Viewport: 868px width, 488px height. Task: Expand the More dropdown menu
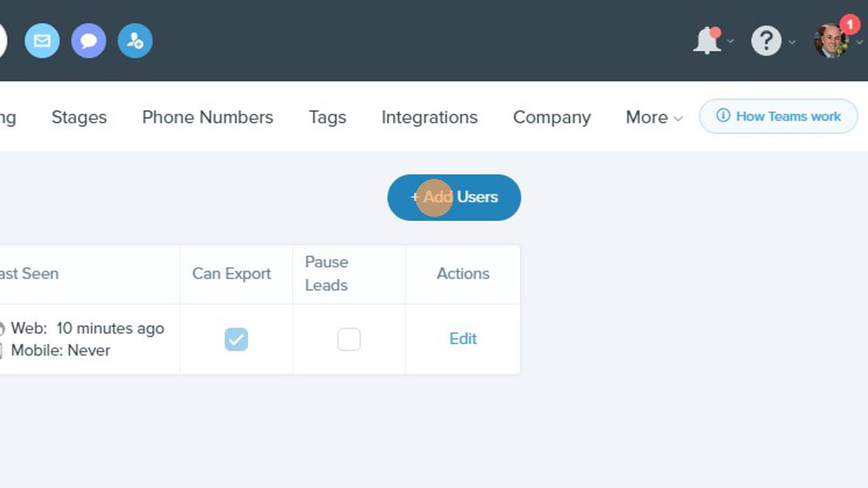click(x=654, y=117)
